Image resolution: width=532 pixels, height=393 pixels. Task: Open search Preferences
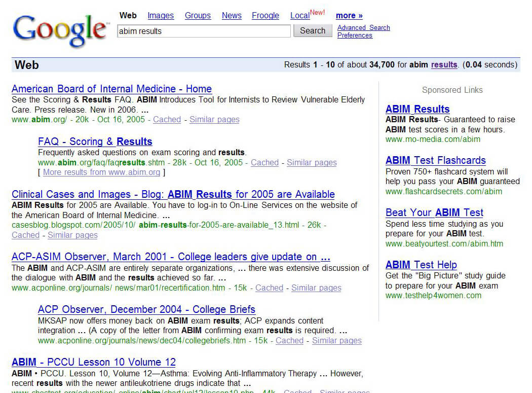click(x=355, y=35)
